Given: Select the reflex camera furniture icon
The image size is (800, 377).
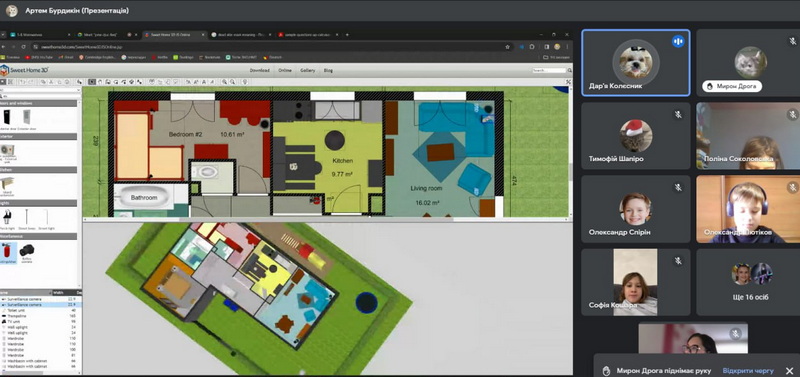Looking at the screenshot, I should pos(27,250).
